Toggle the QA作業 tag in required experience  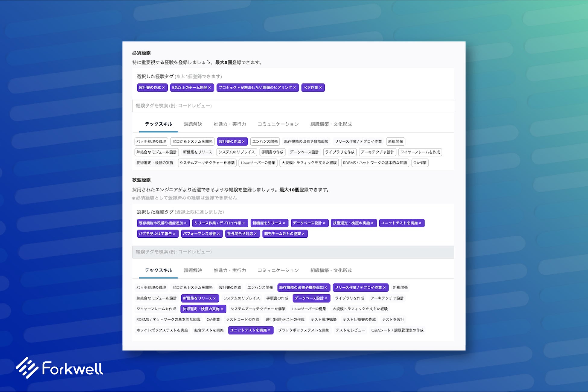point(420,163)
